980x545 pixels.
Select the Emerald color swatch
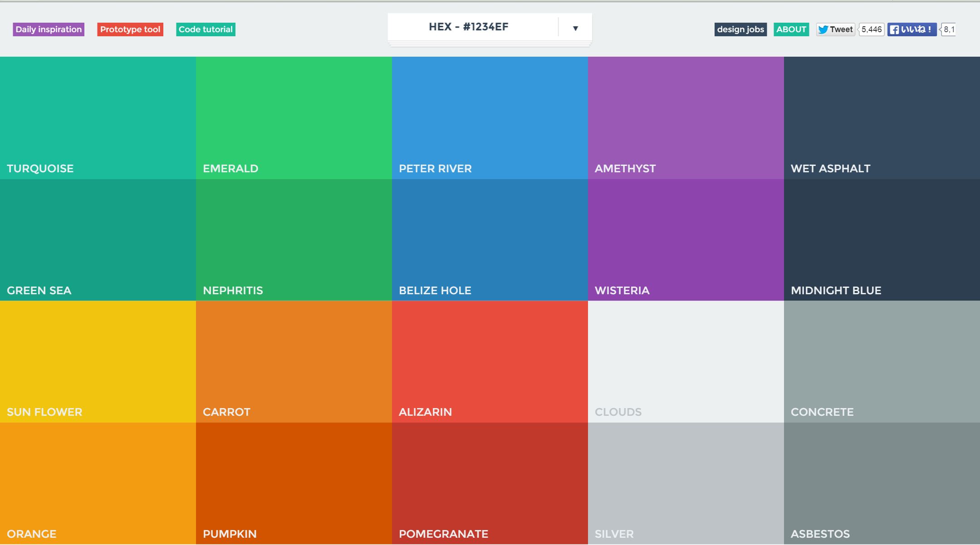pos(294,118)
